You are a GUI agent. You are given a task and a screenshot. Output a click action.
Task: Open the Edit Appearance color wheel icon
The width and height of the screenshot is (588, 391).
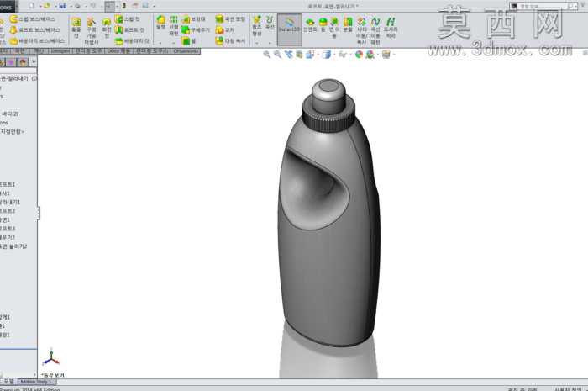(x=359, y=55)
